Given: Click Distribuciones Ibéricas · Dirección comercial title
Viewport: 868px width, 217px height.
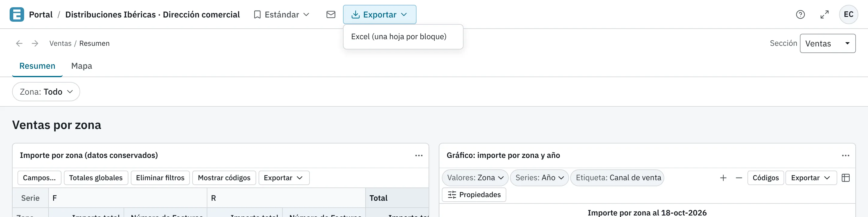Looking at the screenshot, I should (x=152, y=14).
